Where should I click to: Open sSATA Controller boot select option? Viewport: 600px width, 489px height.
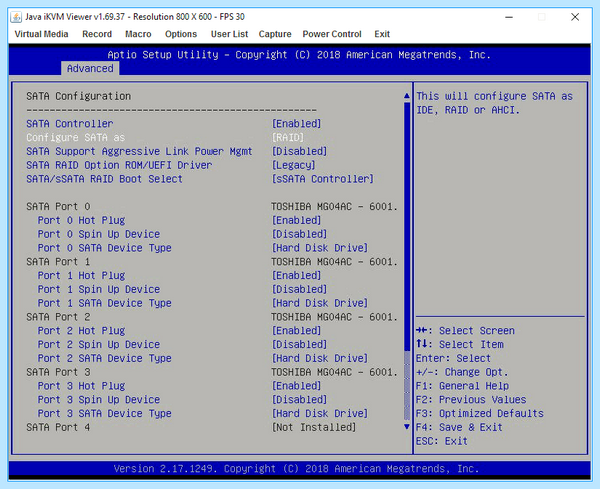[x=323, y=179]
